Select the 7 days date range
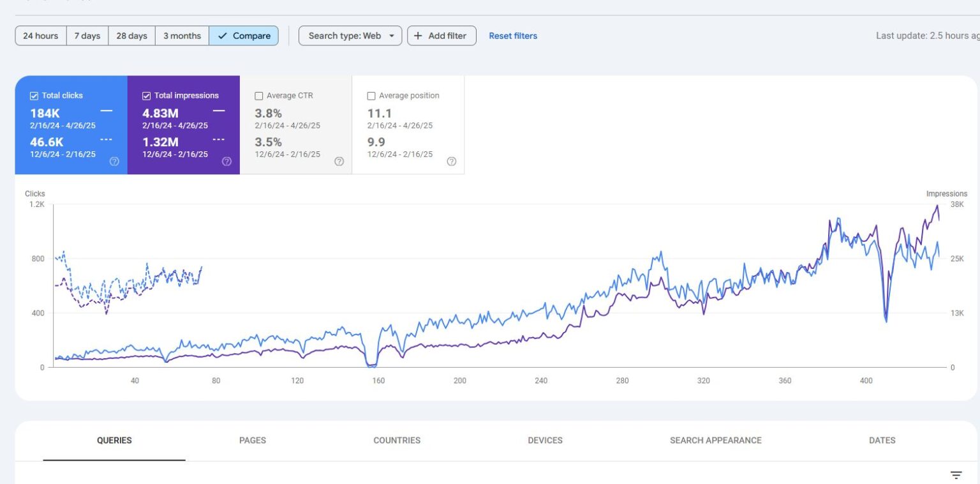Screen dimensions: 980x484 tap(87, 36)
